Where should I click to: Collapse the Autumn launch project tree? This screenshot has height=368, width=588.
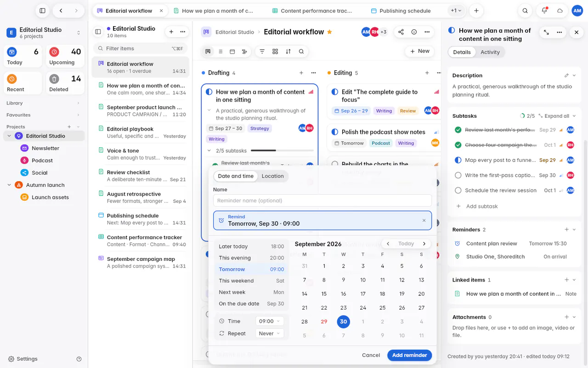point(9,185)
